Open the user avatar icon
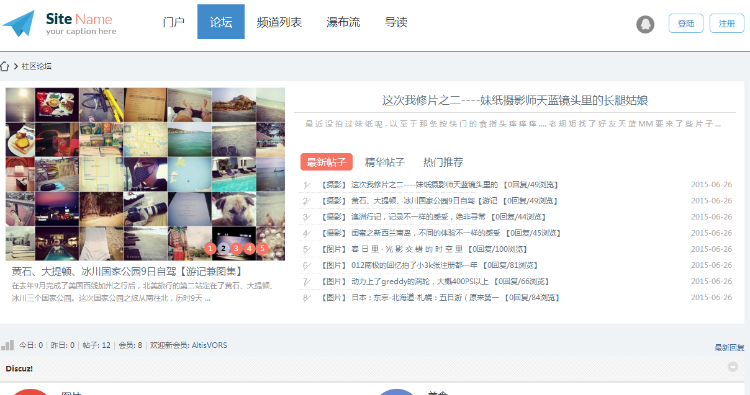 pos(645,24)
